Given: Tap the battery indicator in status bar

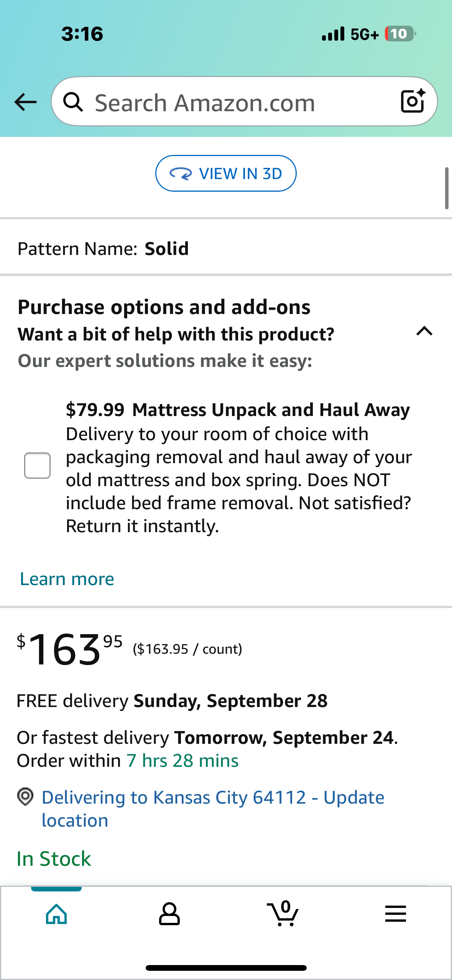Looking at the screenshot, I should [x=400, y=34].
